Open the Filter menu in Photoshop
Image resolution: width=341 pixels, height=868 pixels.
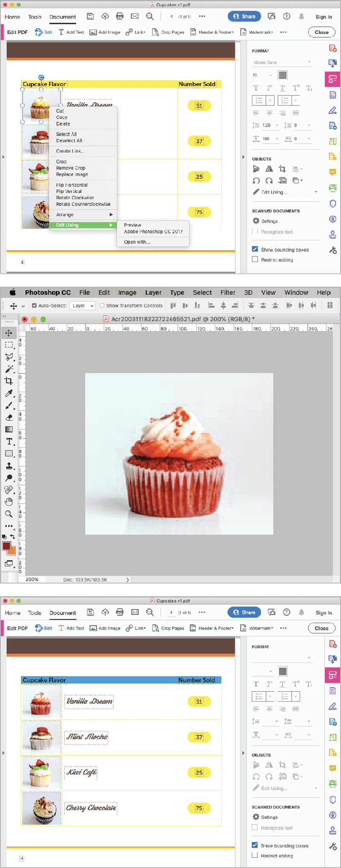click(228, 292)
